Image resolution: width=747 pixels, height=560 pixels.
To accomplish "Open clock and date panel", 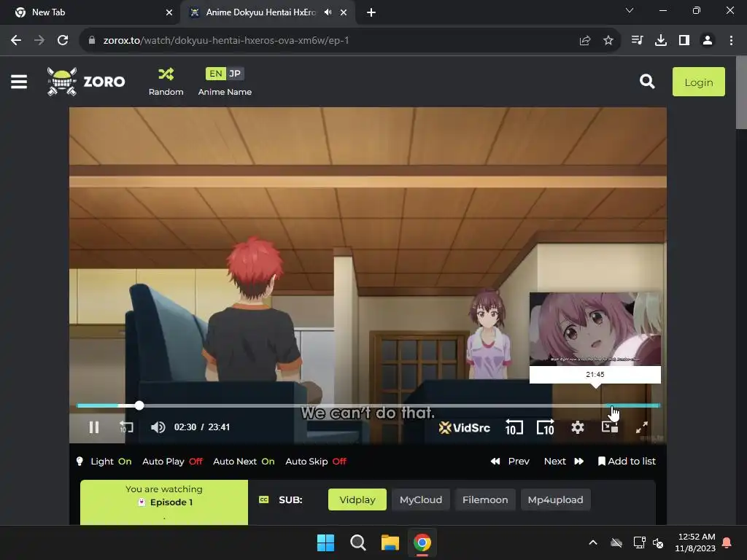I will tap(695, 542).
